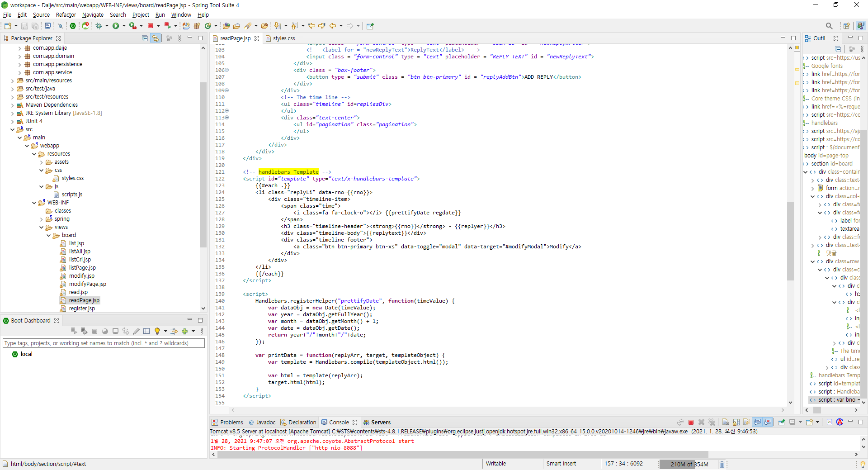Collapse fold marker at line 106
Viewport: 868px width, 470px height.
pyautogui.click(x=227, y=70)
